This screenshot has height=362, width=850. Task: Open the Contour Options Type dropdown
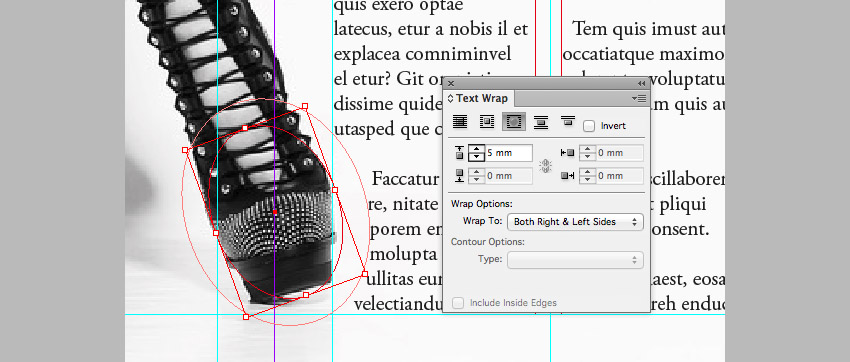pyautogui.click(x=575, y=260)
